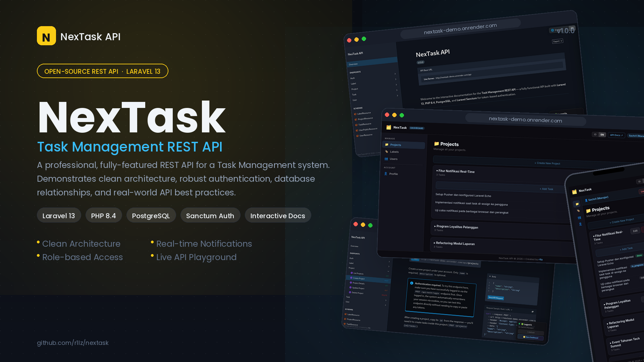Click the Project Details bullet icon in docs sidebar
Image resolution: width=644 pixels, height=362 pixels.
click(351, 283)
